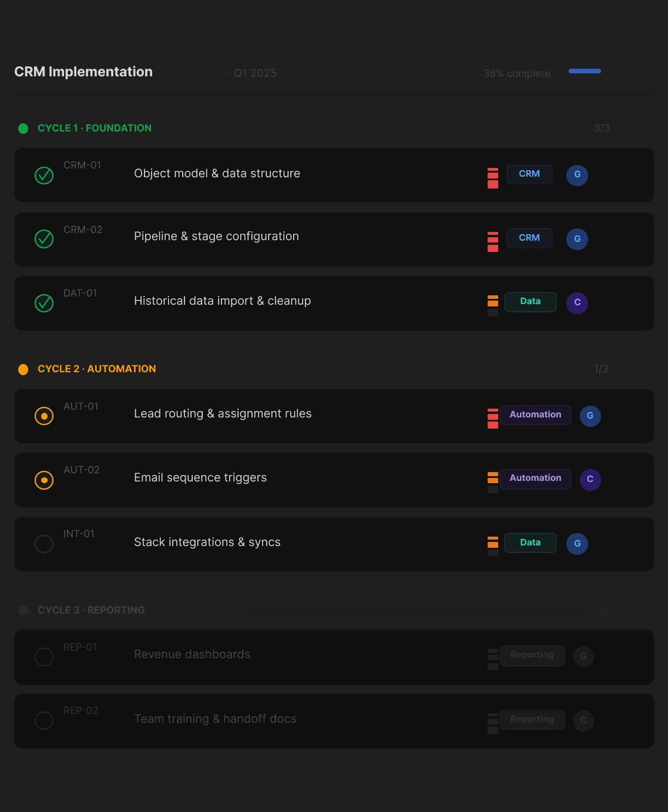Mark Stack integrations & syncs as done
The width and height of the screenshot is (668, 812).
click(x=44, y=544)
